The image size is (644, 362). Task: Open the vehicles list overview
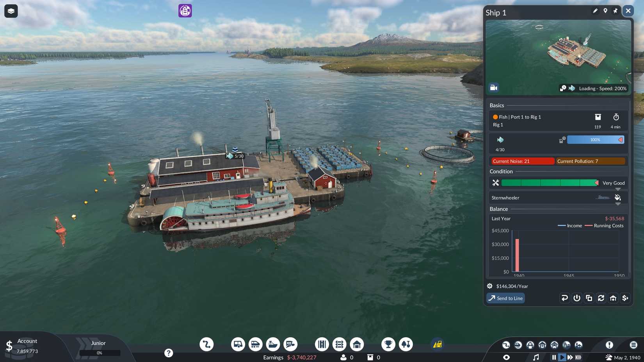tap(518, 345)
